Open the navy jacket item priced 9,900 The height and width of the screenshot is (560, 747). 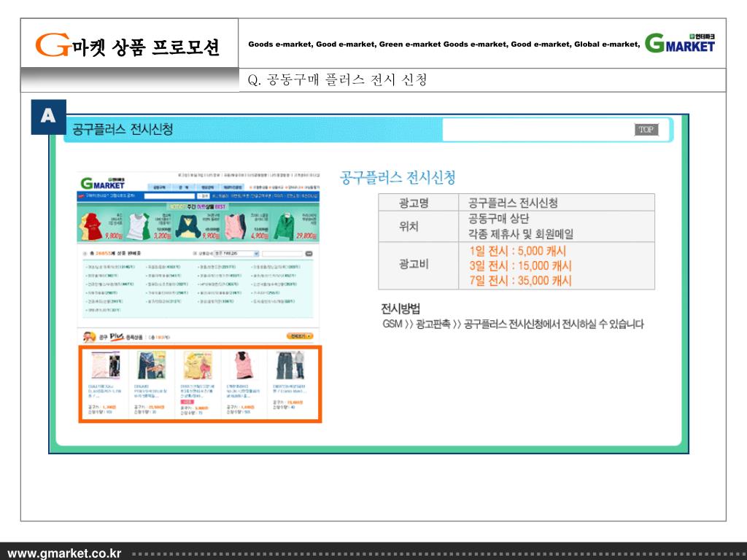click(x=197, y=226)
